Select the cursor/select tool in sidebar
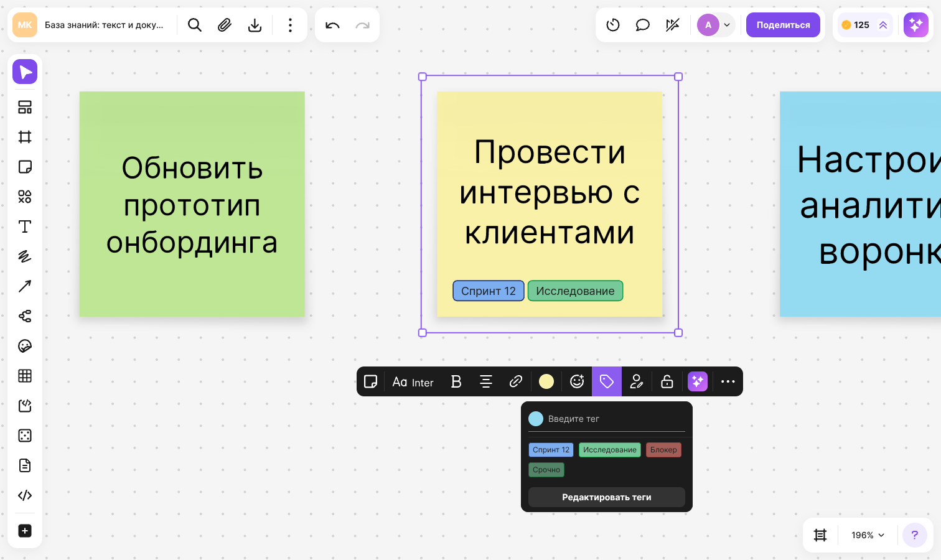This screenshot has width=941, height=560. (25, 72)
